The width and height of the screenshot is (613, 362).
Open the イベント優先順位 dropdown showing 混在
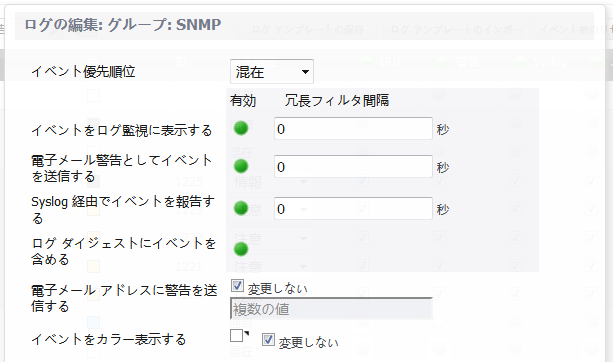click(x=272, y=72)
